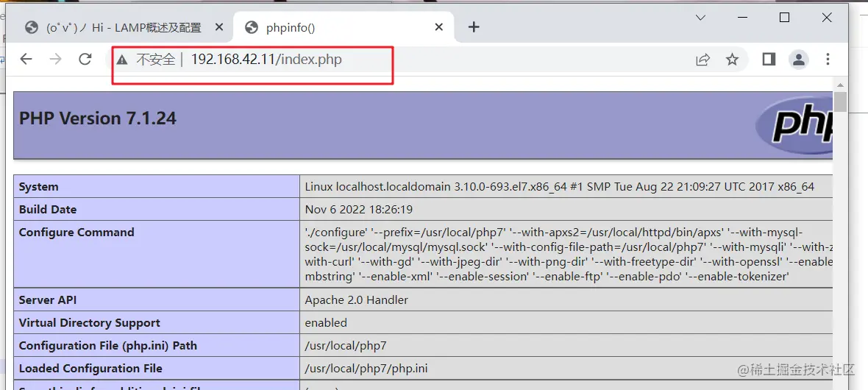Click the 不安全 security label
Image resolution: width=868 pixels, height=390 pixels.
[155, 60]
